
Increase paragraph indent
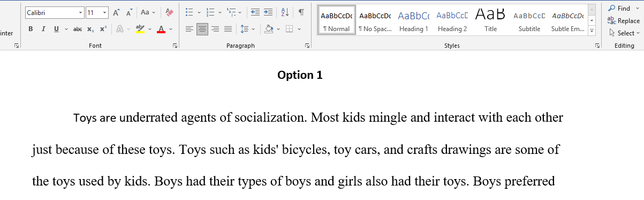click(268, 12)
